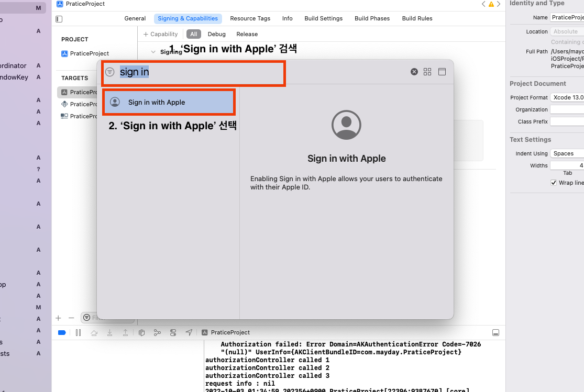
Task: Open the General tab
Action: [135, 19]
